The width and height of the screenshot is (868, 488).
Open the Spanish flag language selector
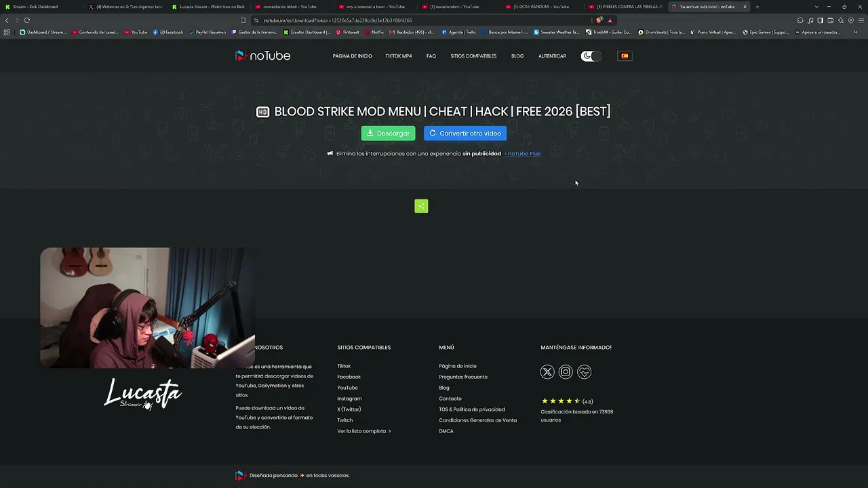pos(625,56)
